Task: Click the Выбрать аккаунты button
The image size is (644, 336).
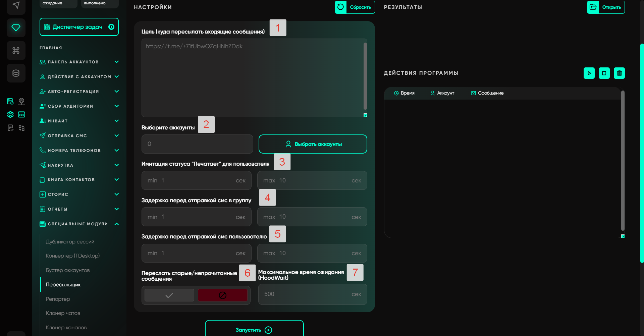Action: (x=313, y=144)
